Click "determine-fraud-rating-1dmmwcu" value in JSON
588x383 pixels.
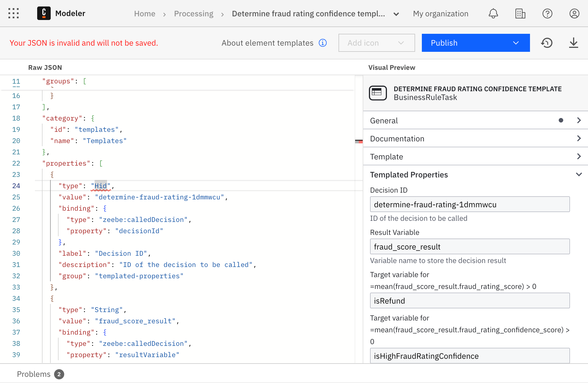coord(159,197)
